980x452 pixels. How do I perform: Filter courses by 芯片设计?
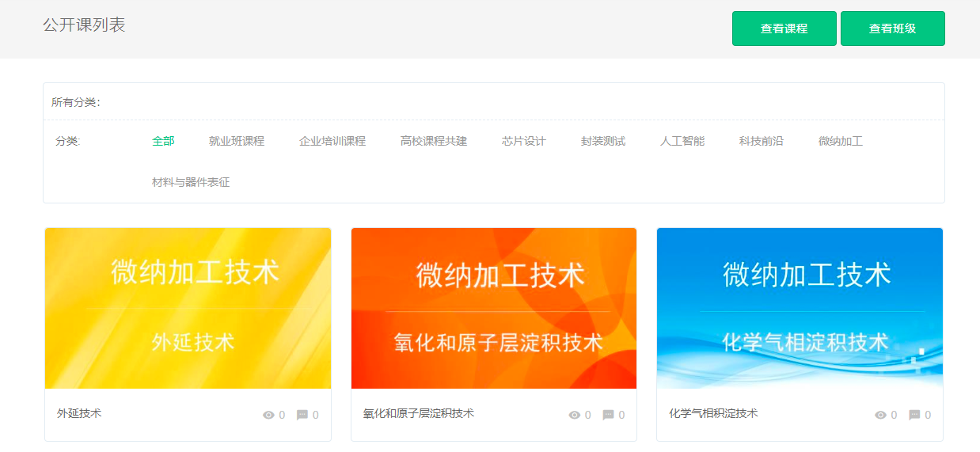pyautogui.click(x=524, y=141)
